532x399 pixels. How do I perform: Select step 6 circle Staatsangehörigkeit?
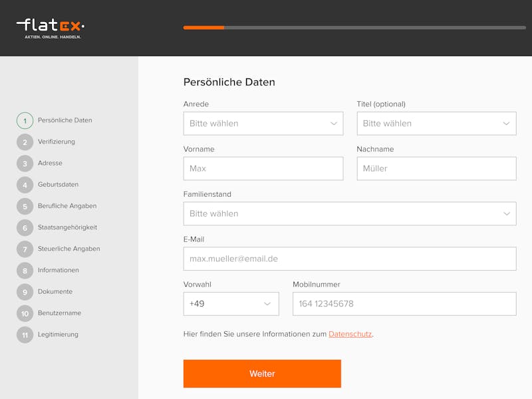tap(25, 227)
